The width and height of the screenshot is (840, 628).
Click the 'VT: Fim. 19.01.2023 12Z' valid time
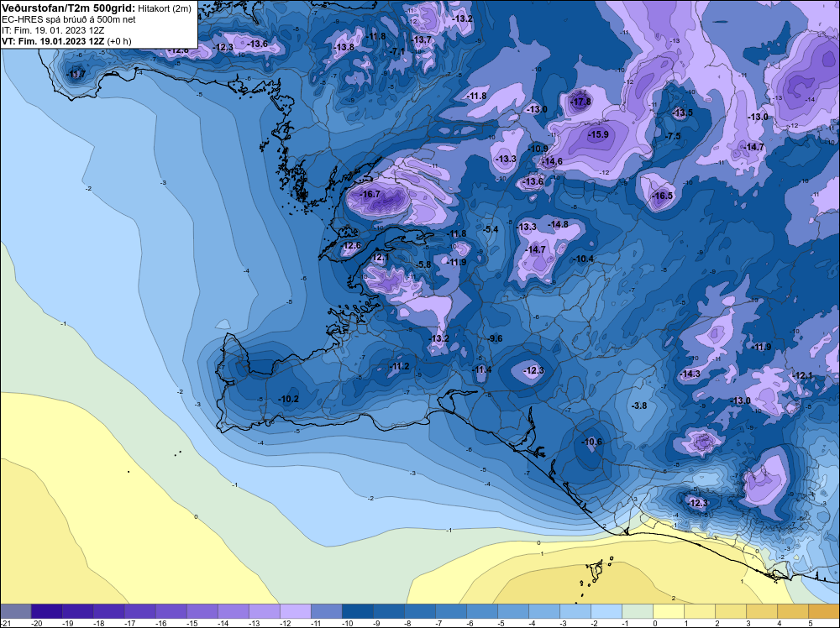(54, 41)
